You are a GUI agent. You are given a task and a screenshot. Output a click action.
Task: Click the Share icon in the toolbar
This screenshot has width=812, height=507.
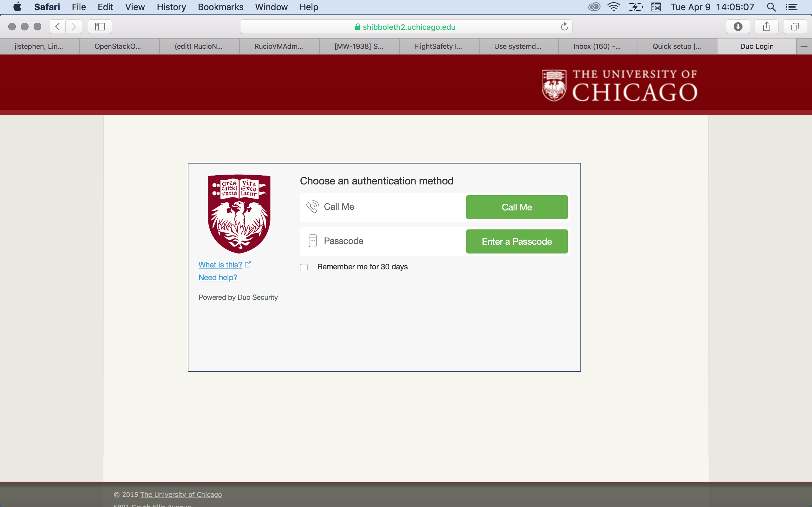pyautogui.click(x=766, y=27)
